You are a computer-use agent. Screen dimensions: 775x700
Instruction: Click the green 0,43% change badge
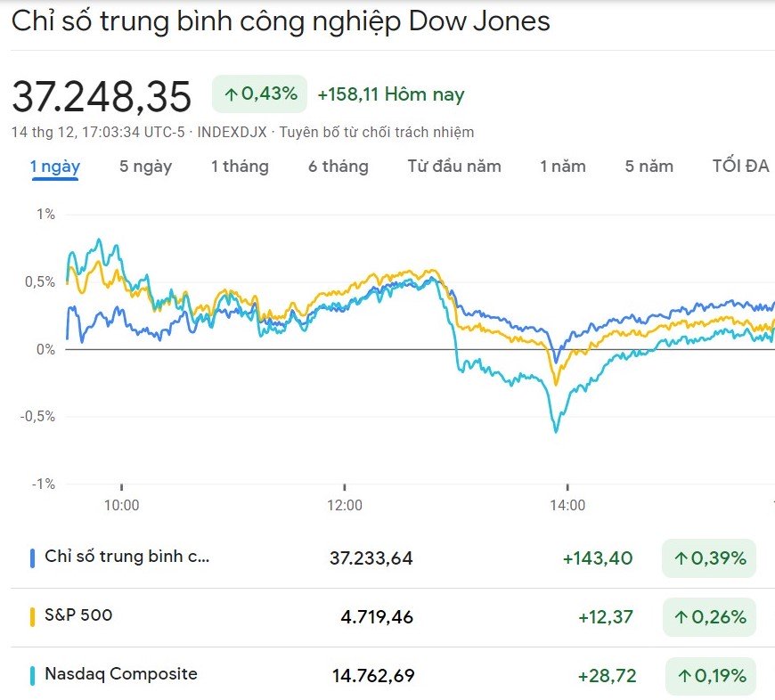[259, 94]
